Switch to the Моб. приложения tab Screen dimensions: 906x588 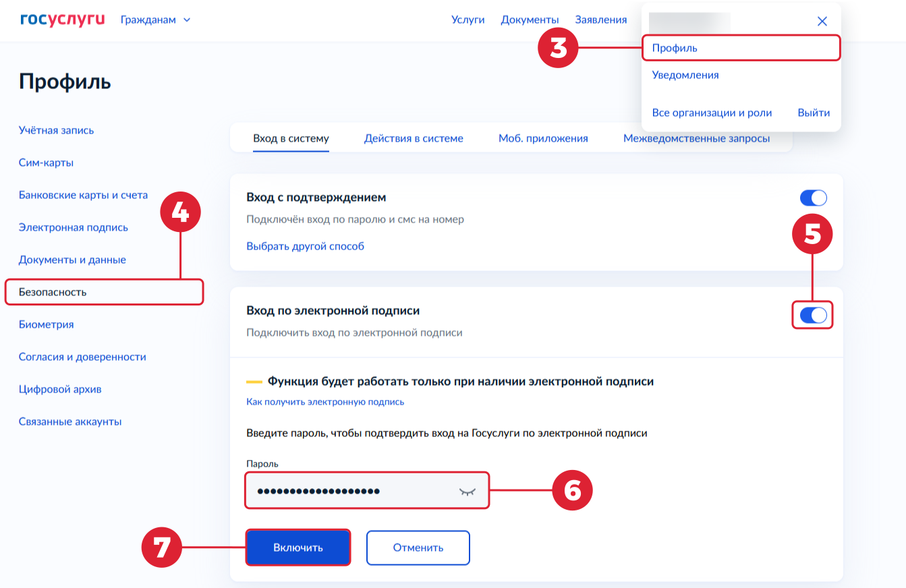coord(543,138)
